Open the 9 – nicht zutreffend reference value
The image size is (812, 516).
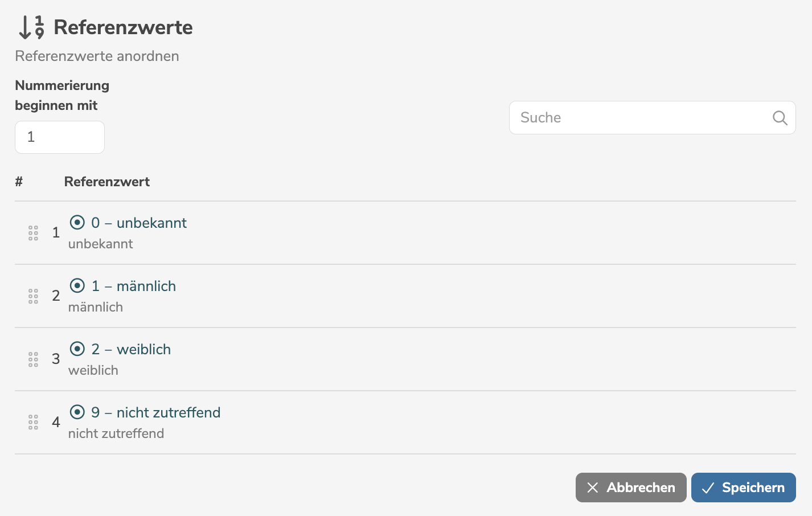pyautogui.click(x=156, y=413)
